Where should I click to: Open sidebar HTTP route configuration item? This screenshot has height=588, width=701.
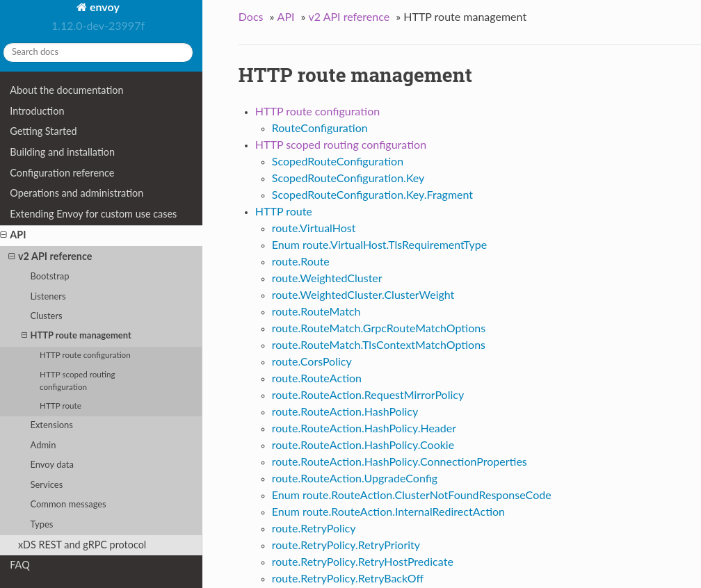tap(85, 355)
